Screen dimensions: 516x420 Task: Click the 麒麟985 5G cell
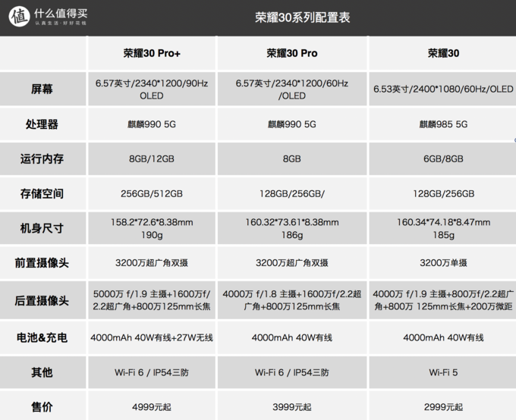443,124
